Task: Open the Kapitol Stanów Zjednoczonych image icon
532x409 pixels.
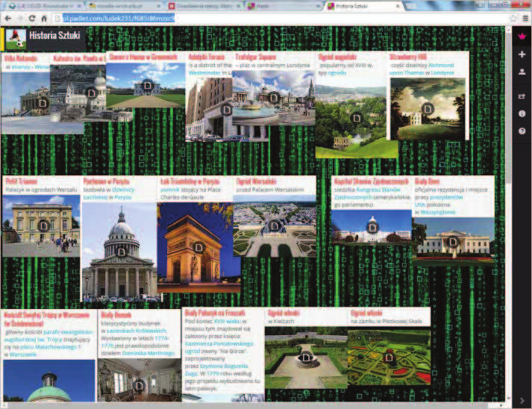Action: pos(372,227)
